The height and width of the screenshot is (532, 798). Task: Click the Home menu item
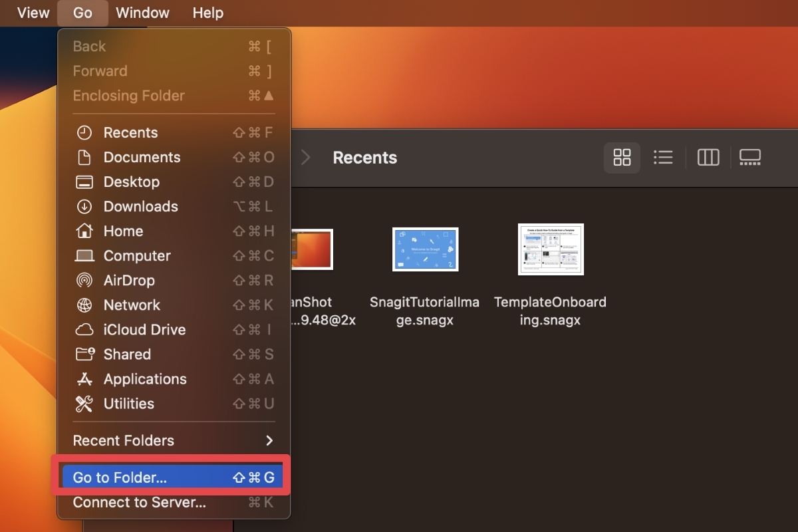click(x=123, y=231)
